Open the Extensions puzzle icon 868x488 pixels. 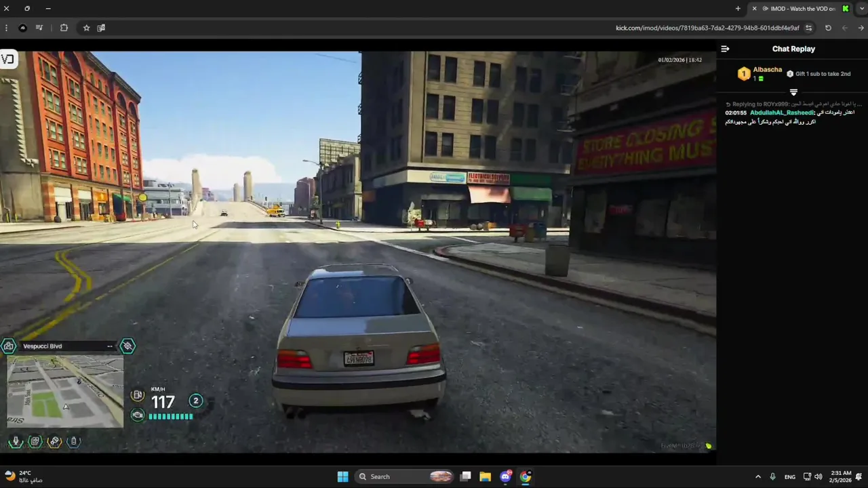(64, 28)
